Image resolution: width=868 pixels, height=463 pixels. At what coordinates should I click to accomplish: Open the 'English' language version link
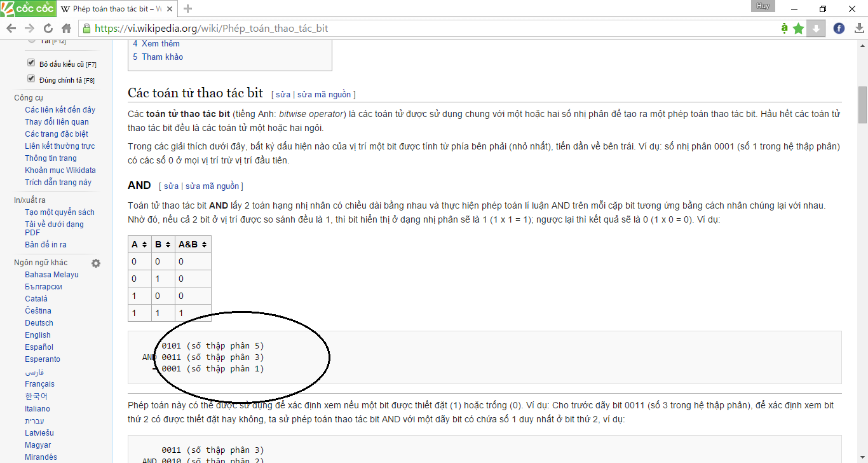click(x=37, y=335)
